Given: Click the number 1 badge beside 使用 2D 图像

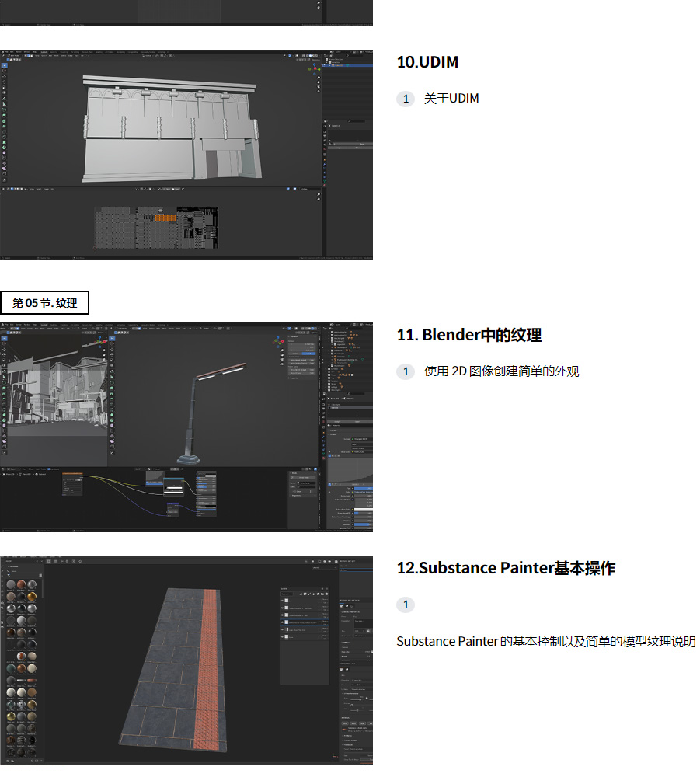Looking at the screenshot, I should click(x=406, y=371).
